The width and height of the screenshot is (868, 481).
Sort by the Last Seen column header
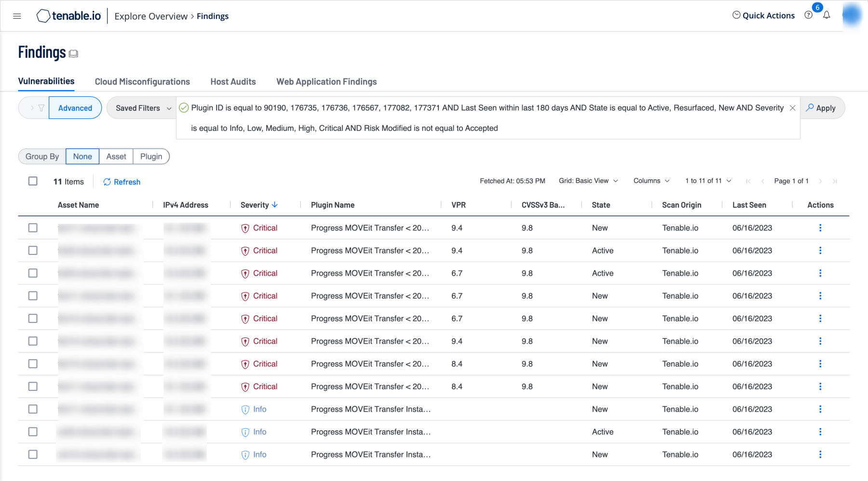coord(749,205)
